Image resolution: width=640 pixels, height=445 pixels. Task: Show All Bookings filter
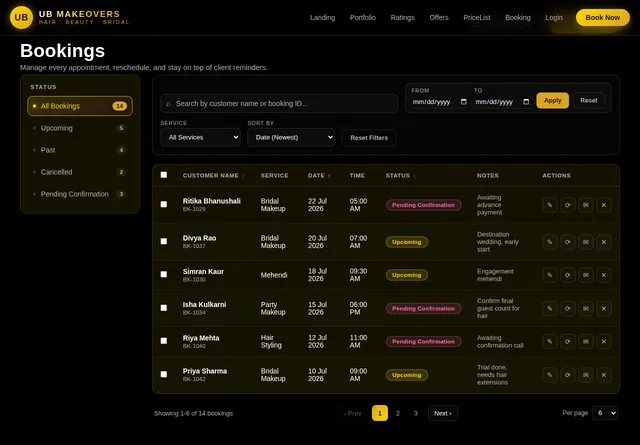point(80,106)
